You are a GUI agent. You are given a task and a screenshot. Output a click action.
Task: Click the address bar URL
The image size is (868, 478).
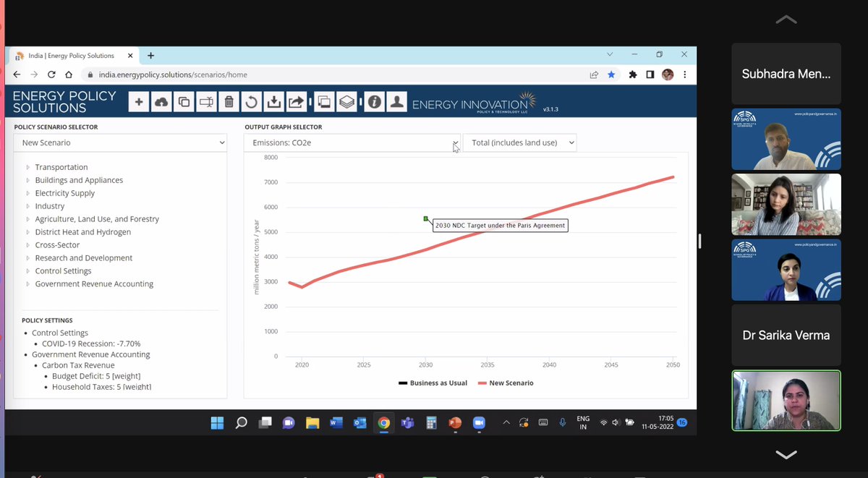coord(173,74)
